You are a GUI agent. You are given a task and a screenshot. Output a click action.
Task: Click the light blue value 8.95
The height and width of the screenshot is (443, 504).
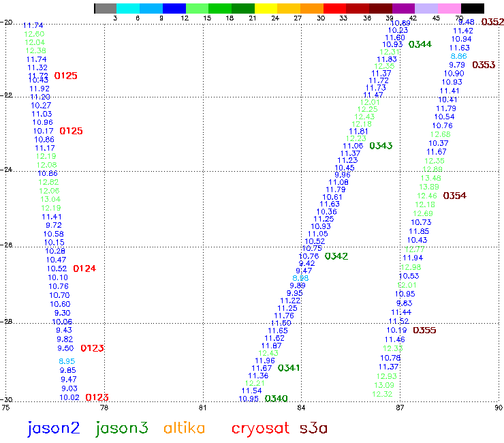coord(67,361)
